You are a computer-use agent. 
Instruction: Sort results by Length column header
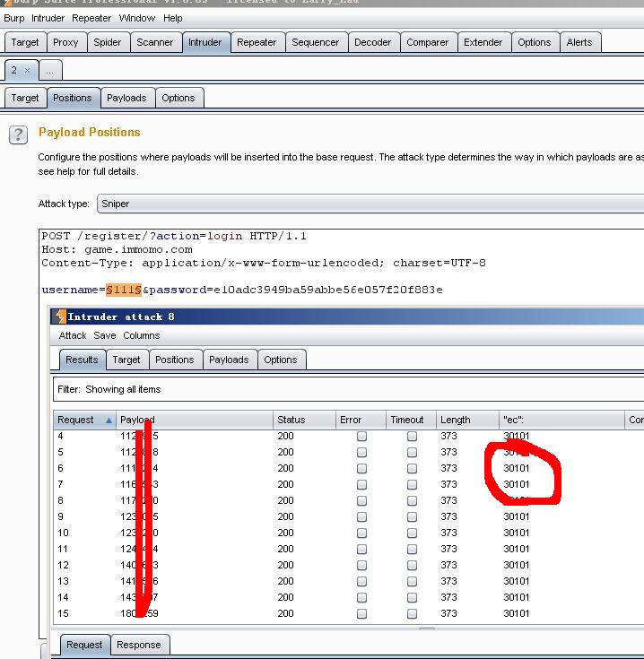(467, 420)
